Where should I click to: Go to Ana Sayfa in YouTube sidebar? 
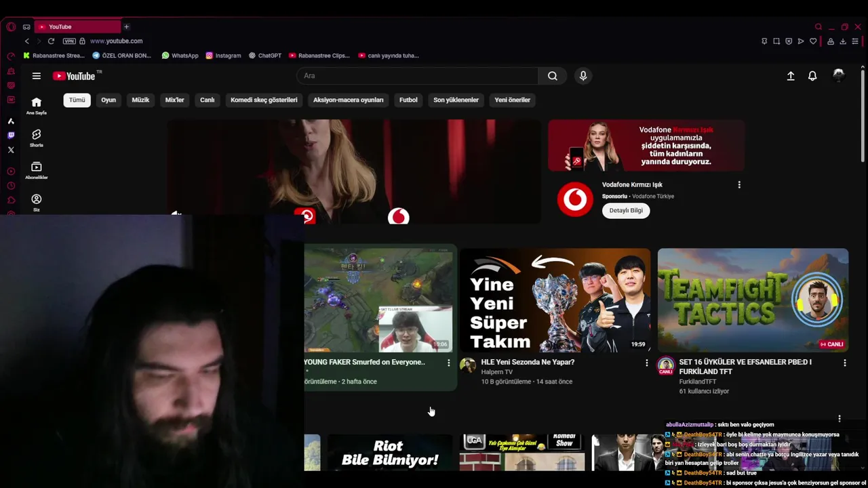tap(37, 106)
